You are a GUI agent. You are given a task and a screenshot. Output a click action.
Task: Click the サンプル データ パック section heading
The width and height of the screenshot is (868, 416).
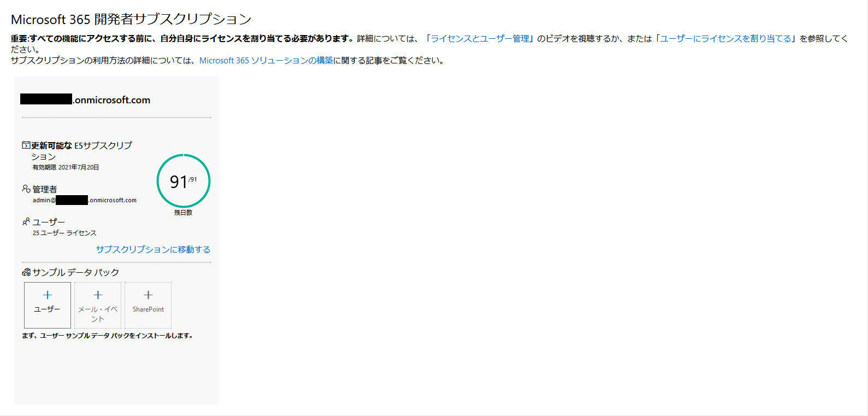(75, 272)
